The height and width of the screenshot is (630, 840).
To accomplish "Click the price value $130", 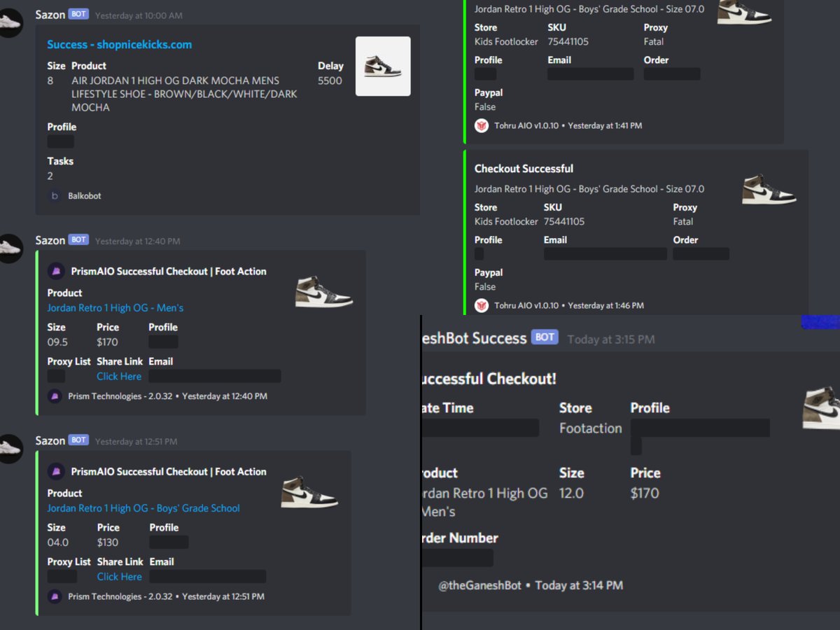I will (108, 542).
